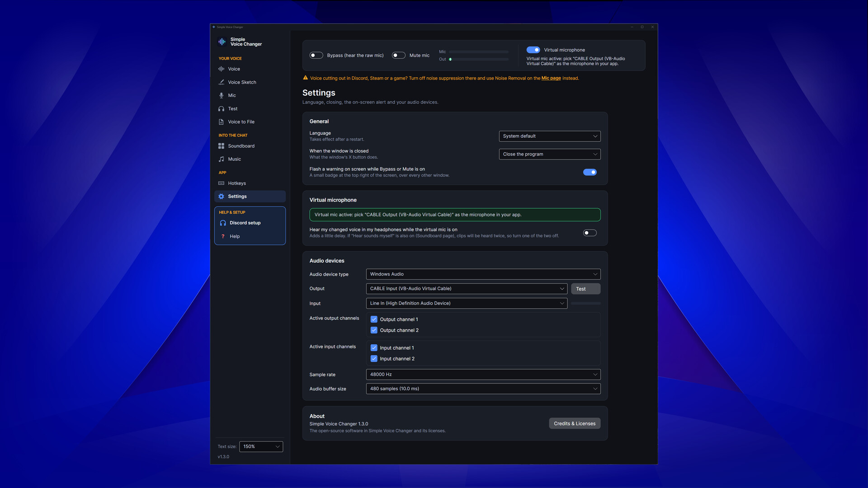This screenshot has height=488, width=868.
Task: Click the Settings gear icon
Action: pyautogui.click(x=221, y=197)
